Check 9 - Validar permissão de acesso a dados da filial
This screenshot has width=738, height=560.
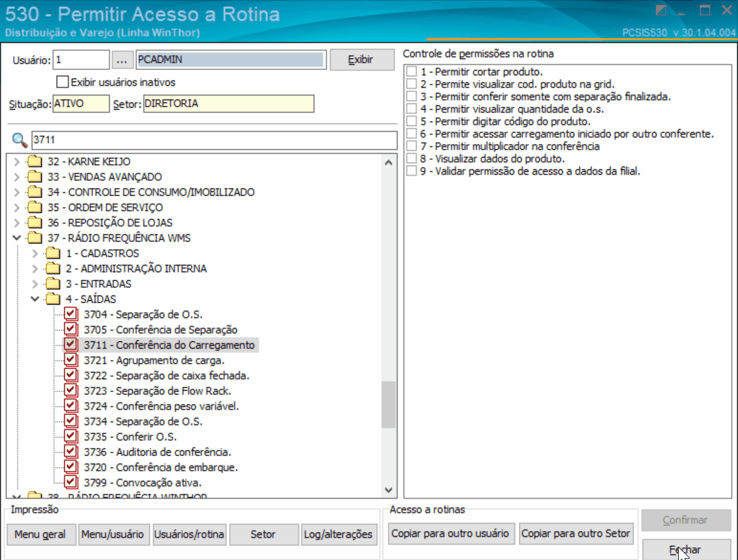click(x=412, y=171)
